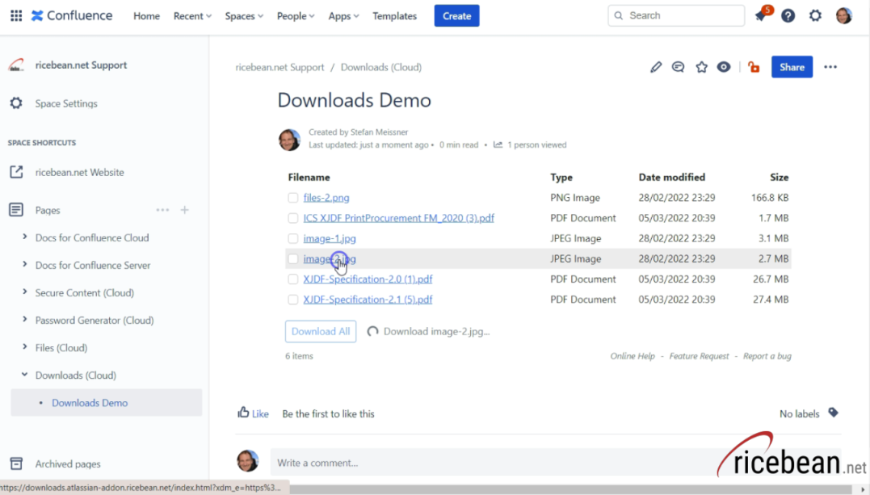This screenshot has width=870, height=495.
Task: Open settings gear in top bar
Action: (816, 16)
